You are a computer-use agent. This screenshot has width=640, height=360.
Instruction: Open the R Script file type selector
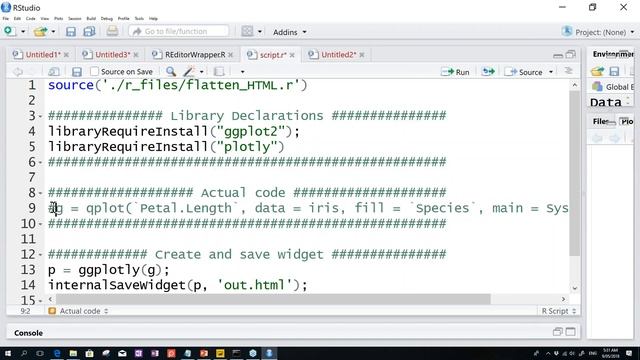point(558,311)
